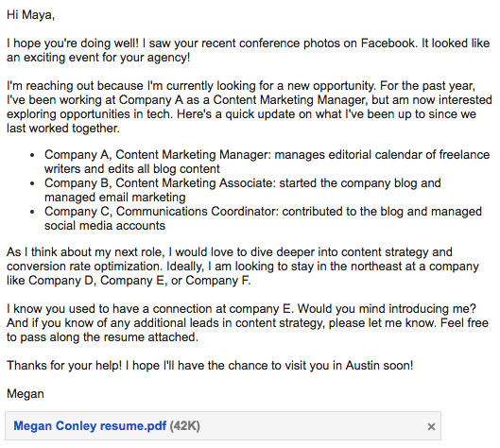Viewport: 500px width, 448px height.
Task: Click the bullet point for Company A
Action: pyautogui.click(x=32, y=155)
